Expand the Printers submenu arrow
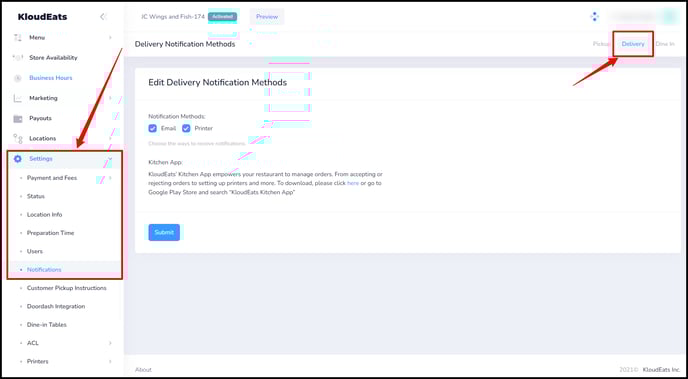 click(x=110, y=361)
